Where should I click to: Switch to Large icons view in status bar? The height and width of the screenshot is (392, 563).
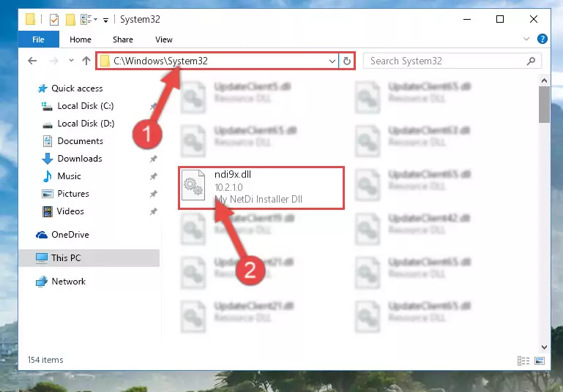pos(540,361)
